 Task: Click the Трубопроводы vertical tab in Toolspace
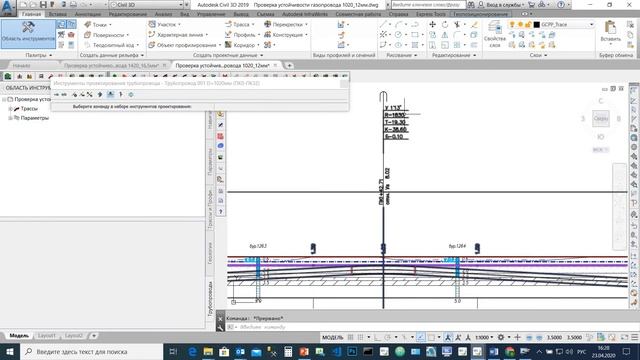point(211,299)
